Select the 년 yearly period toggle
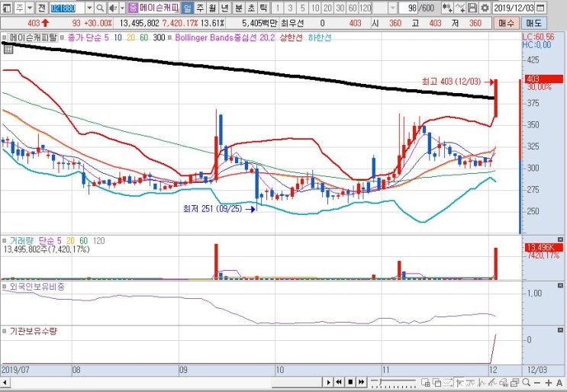This screenshot has height=392, width=567. click(x=224, y=8)
